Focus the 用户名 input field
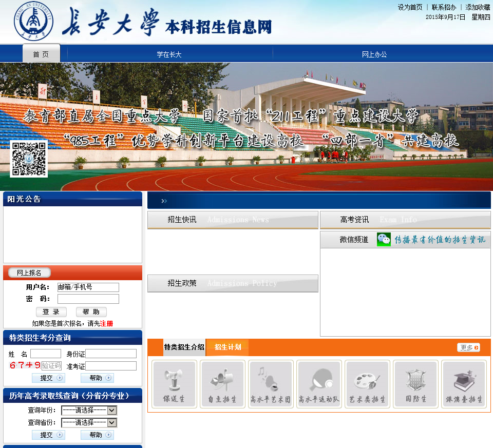This screenshot has height=448, width=493. 88,287
